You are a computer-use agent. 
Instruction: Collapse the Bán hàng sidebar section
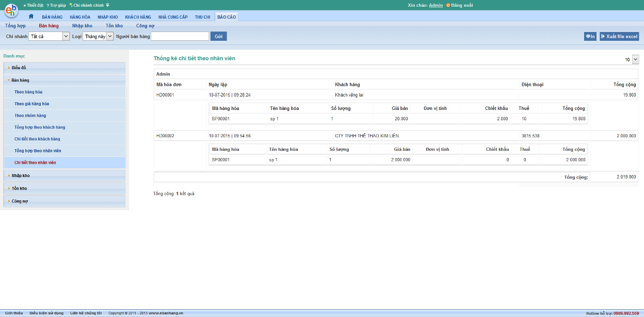[65, 80]
